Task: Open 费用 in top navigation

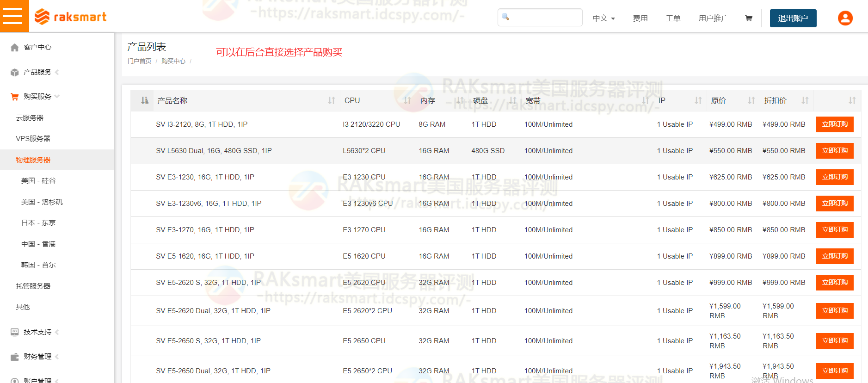Action: coord(640,19)
